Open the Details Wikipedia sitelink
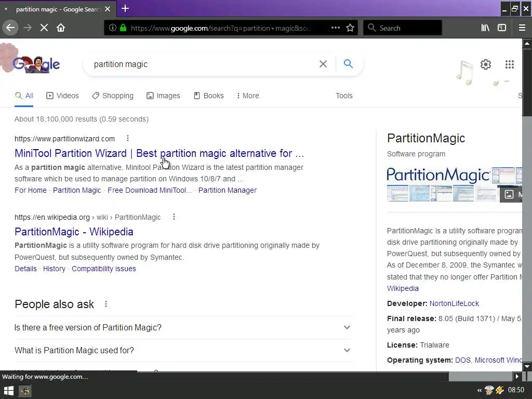Screen dimensions: 532x399 pyautogui.click(x=25, y=269)
